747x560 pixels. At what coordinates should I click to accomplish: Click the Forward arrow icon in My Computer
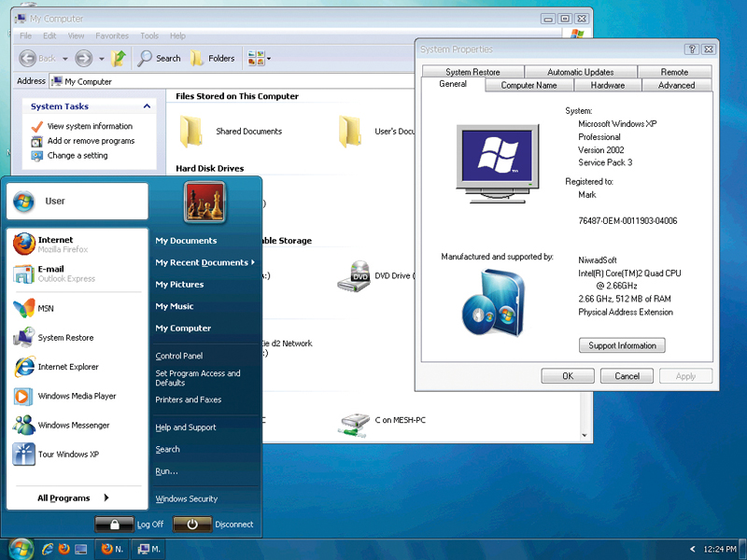click(84, 58)
